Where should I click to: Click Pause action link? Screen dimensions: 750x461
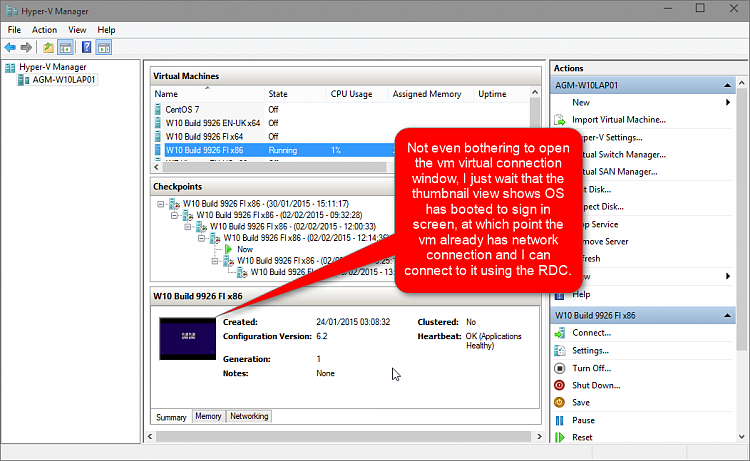pos(583,420)
